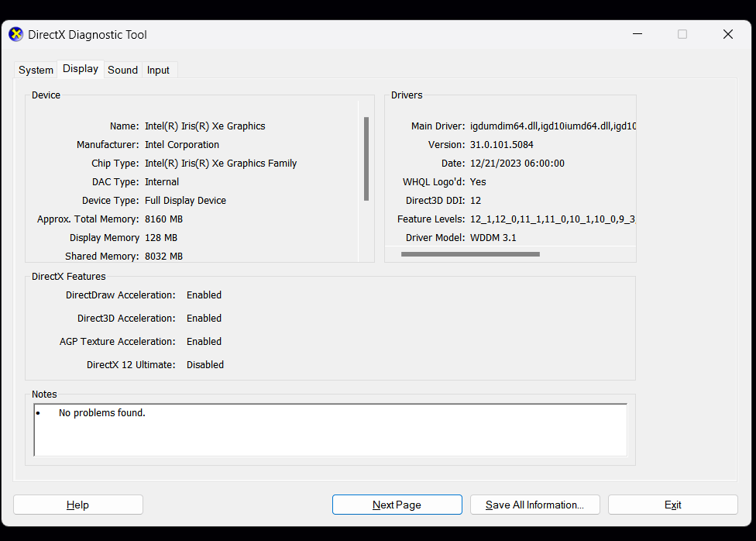
Task: Click inside the Notes text box
Action: (330, 430)
